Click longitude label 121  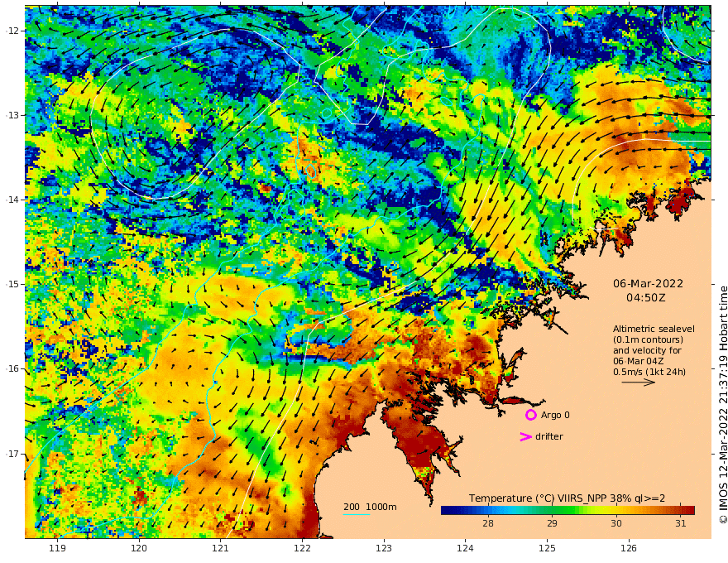pyautogui.click(x=221, y=548)
